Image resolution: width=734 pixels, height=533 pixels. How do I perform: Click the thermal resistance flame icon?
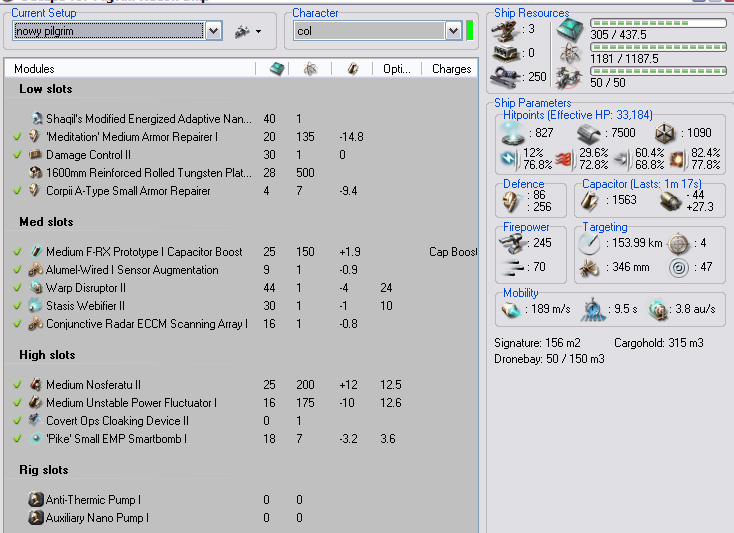(564, 160)
